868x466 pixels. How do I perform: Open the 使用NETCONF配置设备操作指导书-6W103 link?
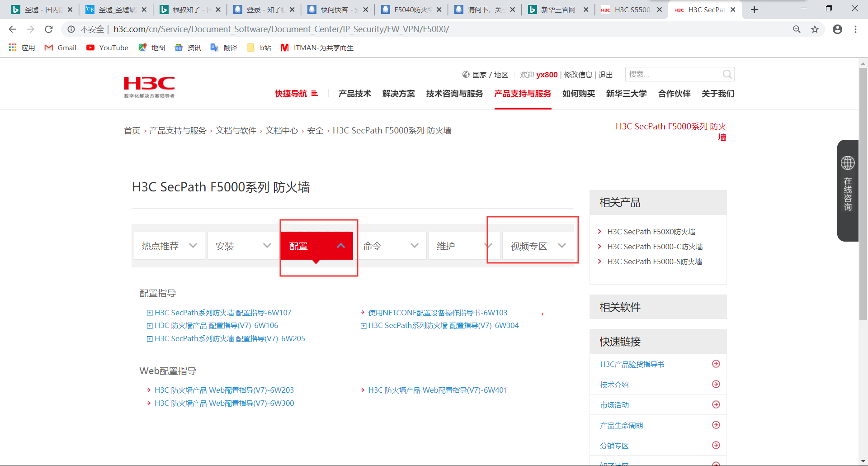(438, 313)
